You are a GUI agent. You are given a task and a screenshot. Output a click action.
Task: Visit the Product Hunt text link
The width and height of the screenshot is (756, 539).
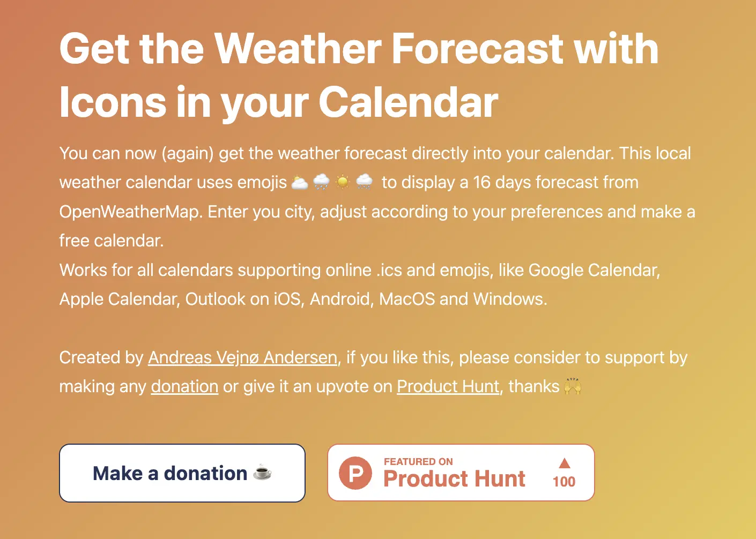pyautogui.click(x=448, y=386)
